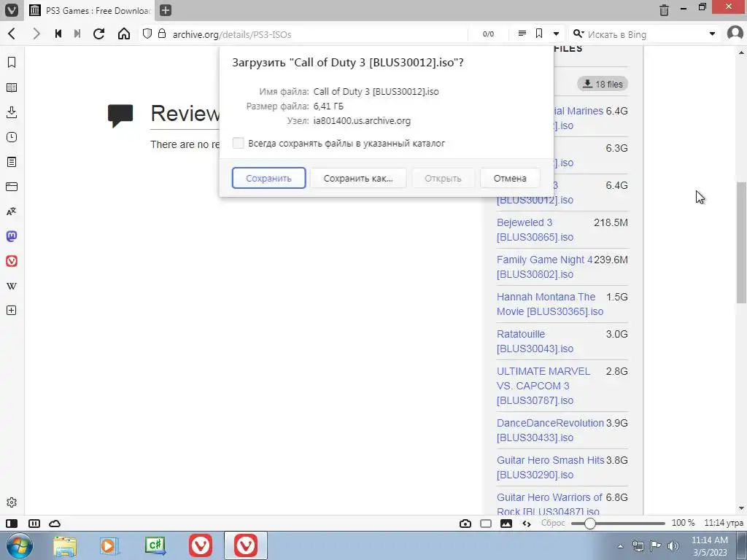
Task: Open the Vivaldi web panel in sidebar
Action: [12, 261]
